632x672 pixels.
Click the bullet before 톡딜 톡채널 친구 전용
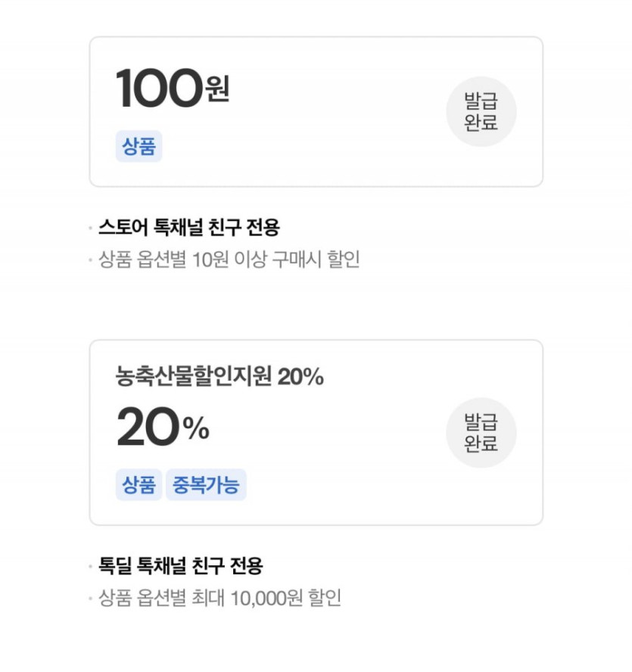(x=91, y=566)
